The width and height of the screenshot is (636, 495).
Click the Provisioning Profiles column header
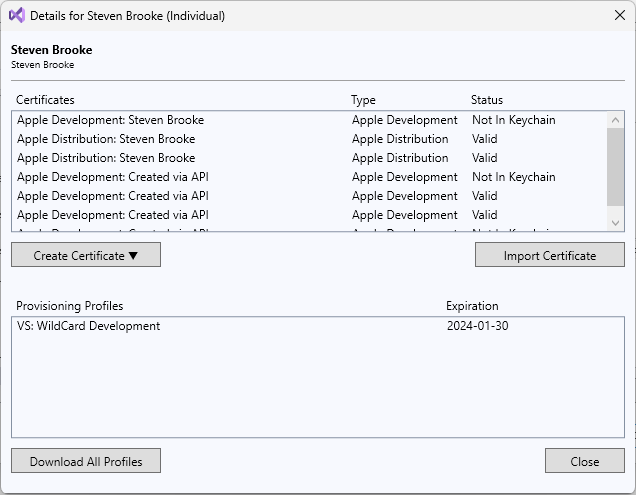69,306
